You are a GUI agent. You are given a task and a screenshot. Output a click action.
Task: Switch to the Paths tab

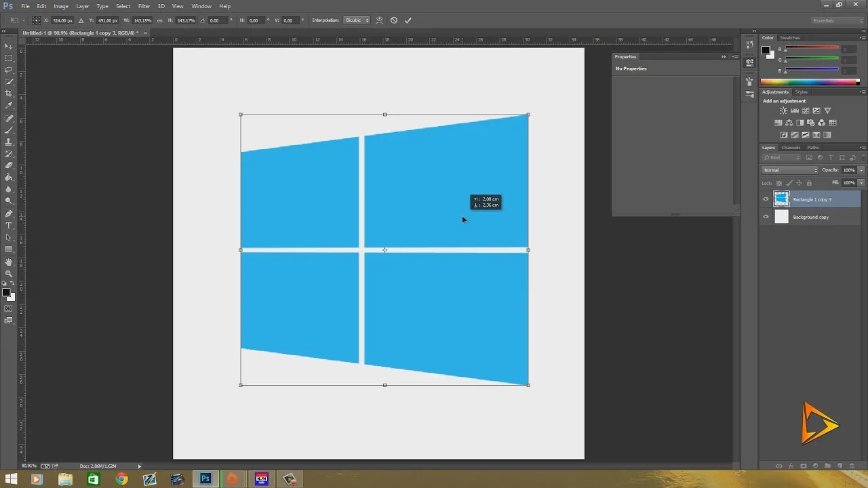pyautogui.click(x=813, y=147)
